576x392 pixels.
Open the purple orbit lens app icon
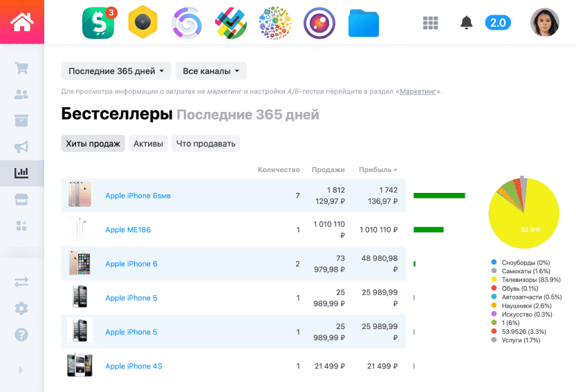point(319,23)
